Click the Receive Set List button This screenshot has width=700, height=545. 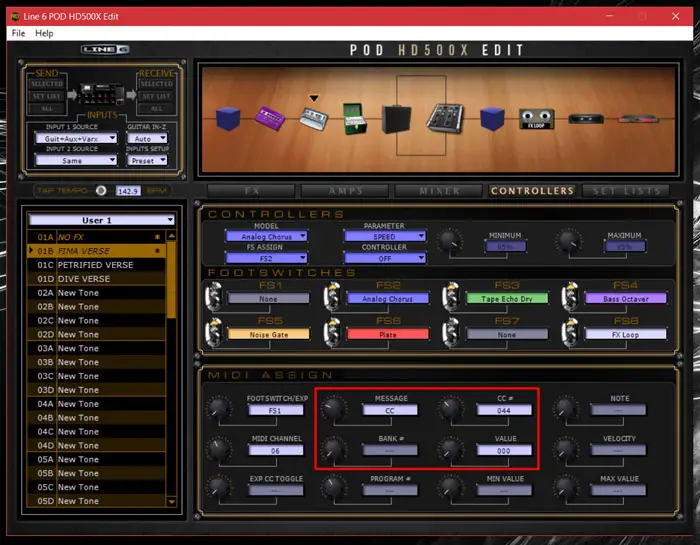click(156, 96)
